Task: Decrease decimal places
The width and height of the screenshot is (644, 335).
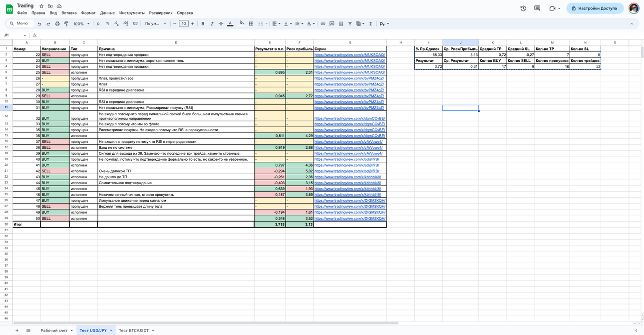Action: pyautogui.click(x=116, y=23)
